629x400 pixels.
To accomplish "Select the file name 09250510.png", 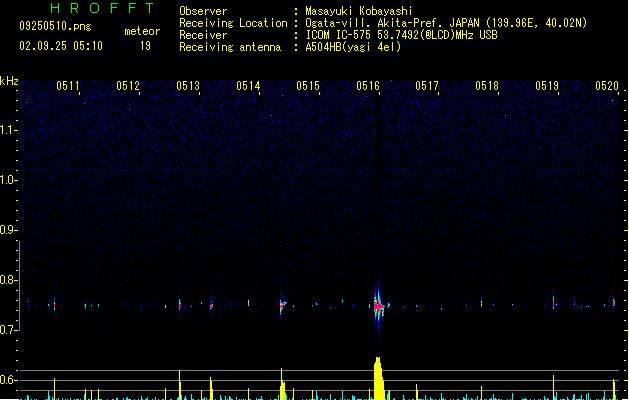I will point(55,26).
